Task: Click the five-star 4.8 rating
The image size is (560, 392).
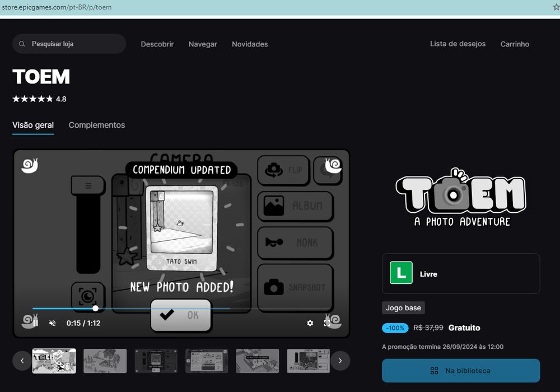Action: pyautogui.click(x=39, y=99)
